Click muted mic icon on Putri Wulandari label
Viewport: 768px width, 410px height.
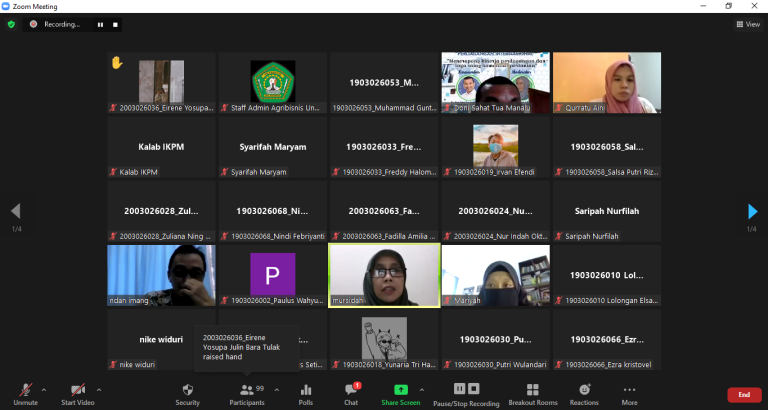click(x=448, y=364)
